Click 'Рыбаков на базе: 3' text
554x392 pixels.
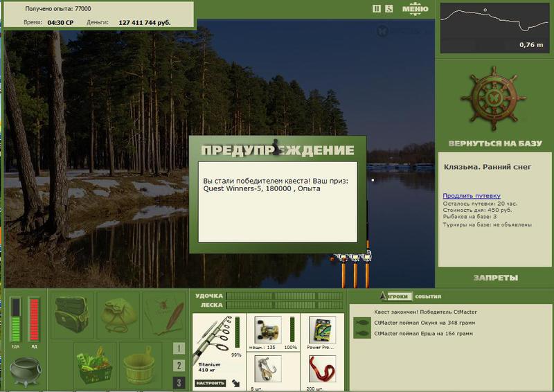click(470, 216)
